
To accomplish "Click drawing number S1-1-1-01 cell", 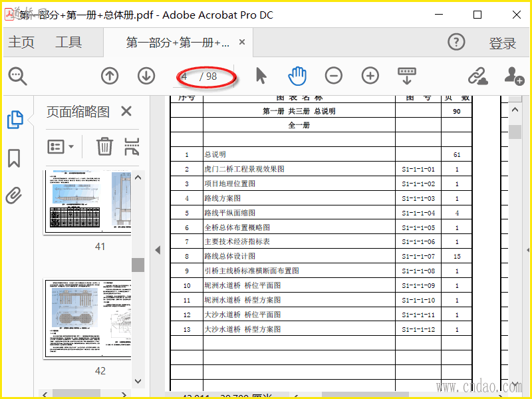I will click(x=418, y=170).
